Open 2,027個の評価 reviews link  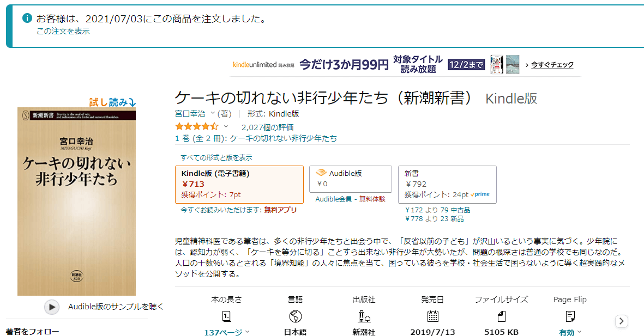[x=267, y=127]
